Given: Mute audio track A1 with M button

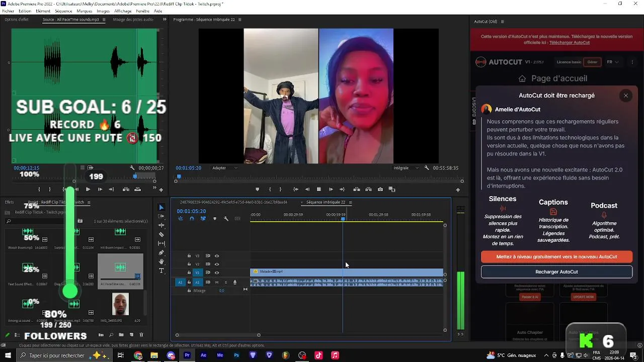Looking at the screenshot, I should (x=217, y=282).
